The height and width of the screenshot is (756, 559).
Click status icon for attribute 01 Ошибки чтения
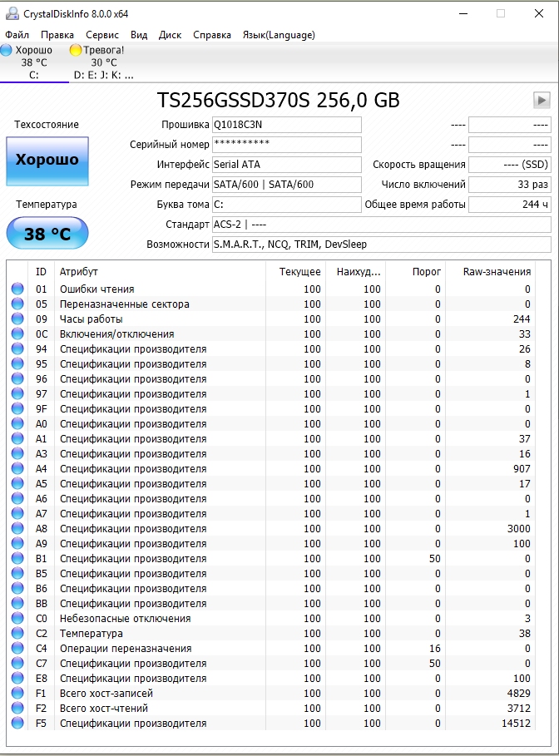17,289
